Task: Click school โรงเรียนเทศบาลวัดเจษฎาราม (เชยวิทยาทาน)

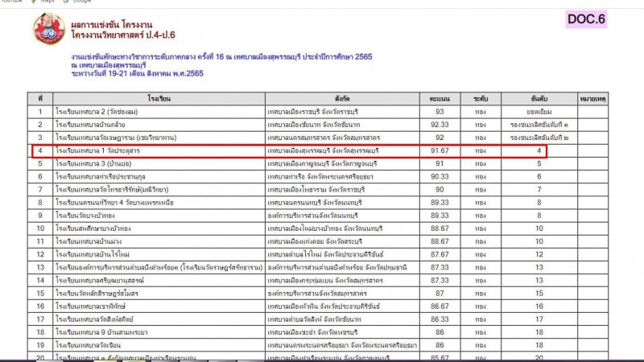Action: point(116,138)
